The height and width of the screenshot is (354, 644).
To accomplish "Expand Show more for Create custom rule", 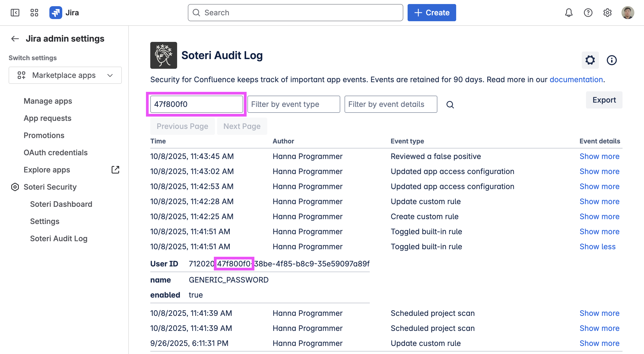I will coord(599,216).
